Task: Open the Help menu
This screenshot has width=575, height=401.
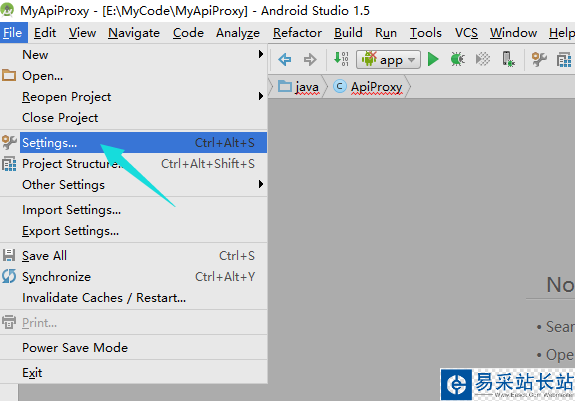Action: pos(561,33)
